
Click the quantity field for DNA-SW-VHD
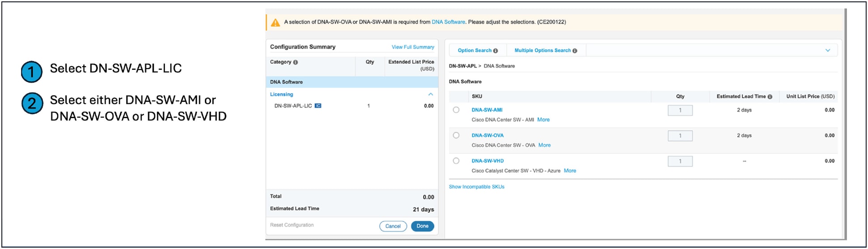[680, 161]
